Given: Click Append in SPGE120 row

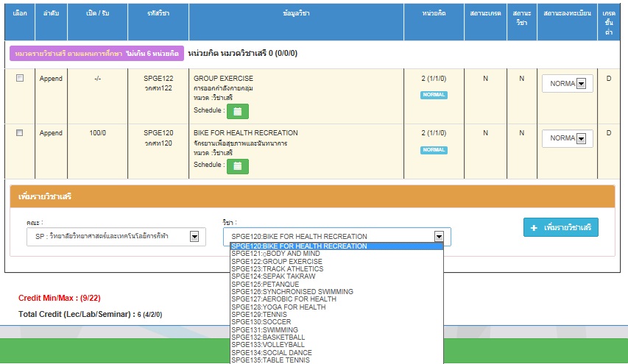Looking at the screenshot, I should point(51,133).
